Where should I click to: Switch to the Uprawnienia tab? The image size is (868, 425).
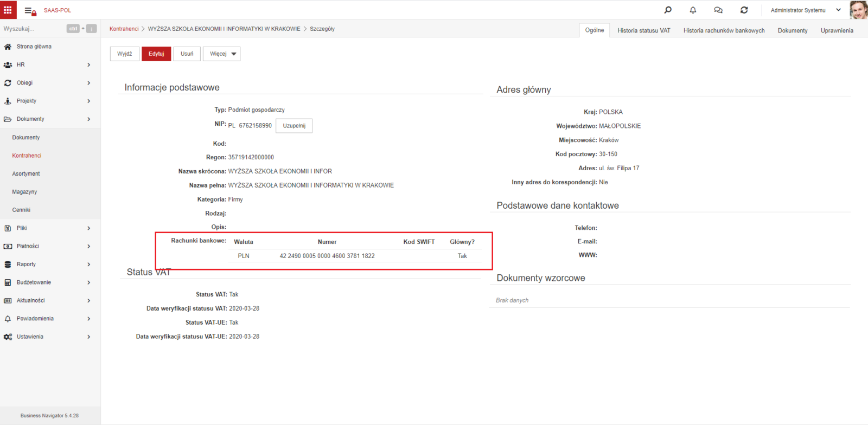(837, 30)
